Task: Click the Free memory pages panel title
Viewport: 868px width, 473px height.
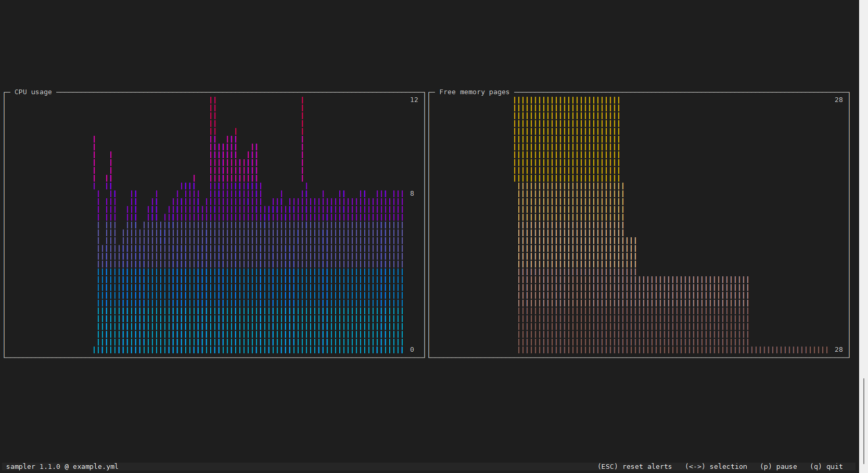Action: [x=474, y=92]
